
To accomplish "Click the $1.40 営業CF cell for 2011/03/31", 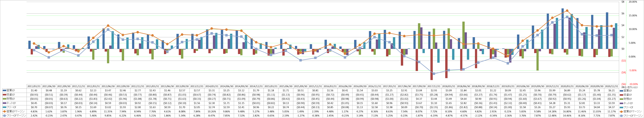I will 34,90.
